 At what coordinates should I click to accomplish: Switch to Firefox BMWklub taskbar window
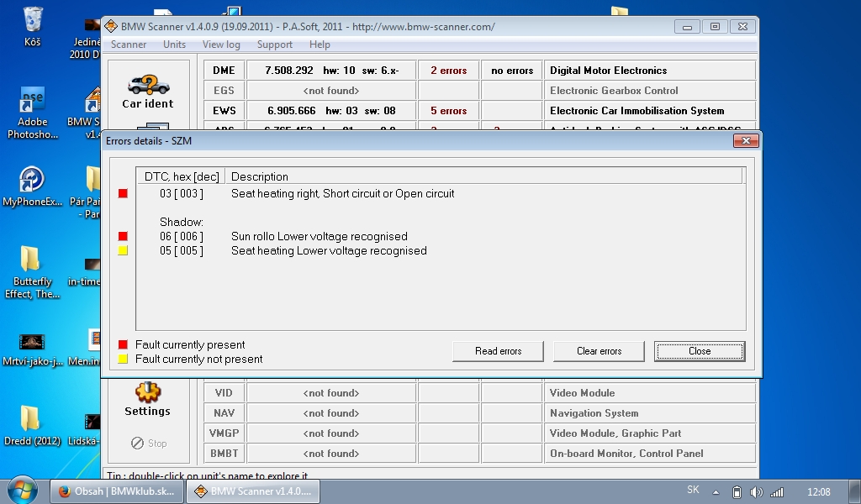116,491
